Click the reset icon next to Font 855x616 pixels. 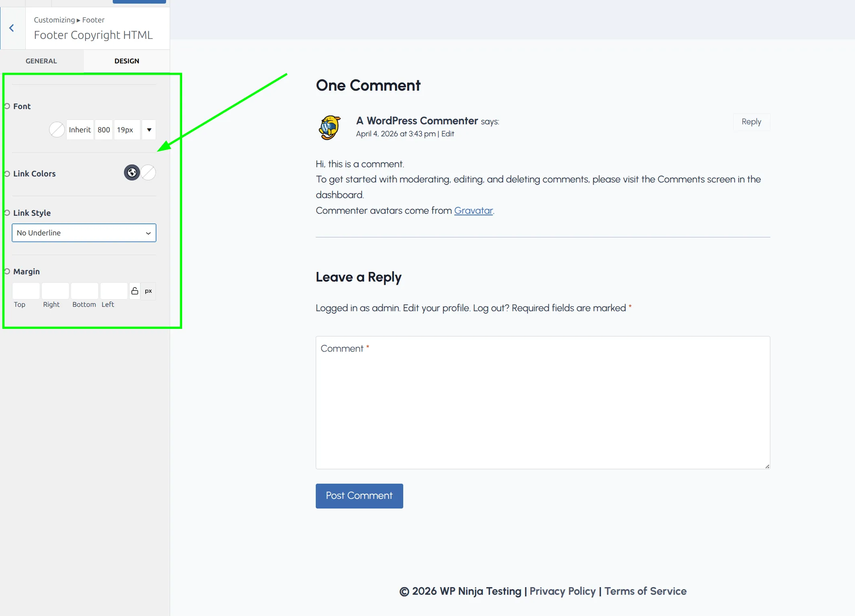click(6, 106)
